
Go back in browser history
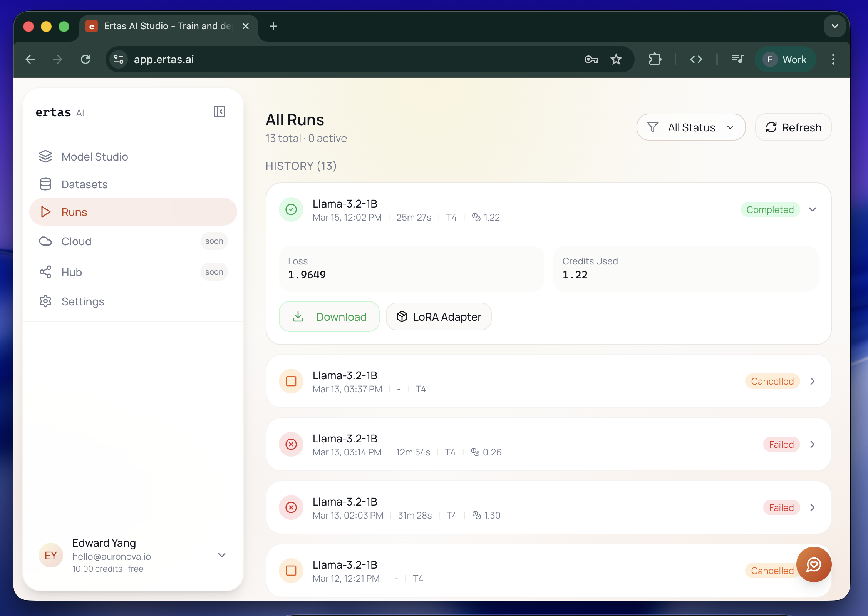[x=30, y=59]
